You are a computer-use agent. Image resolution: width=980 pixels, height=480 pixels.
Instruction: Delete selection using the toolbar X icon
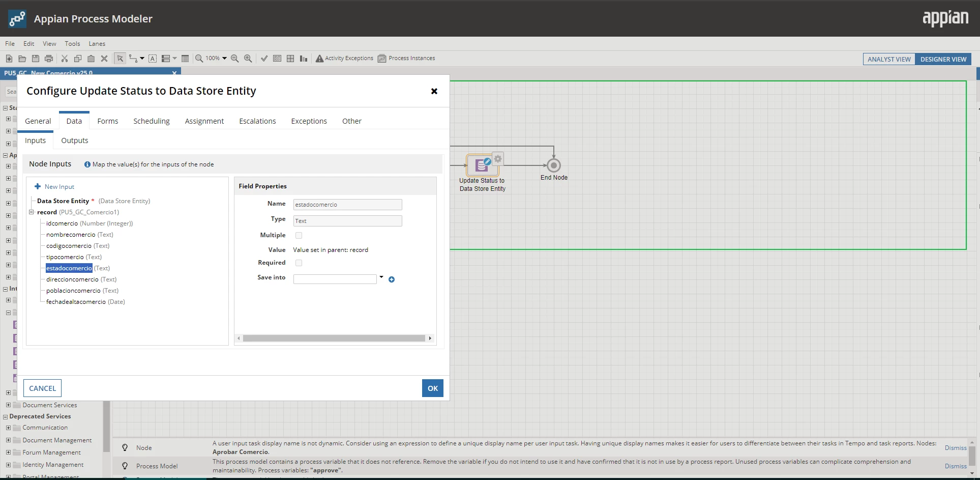(x=104, y=59)
